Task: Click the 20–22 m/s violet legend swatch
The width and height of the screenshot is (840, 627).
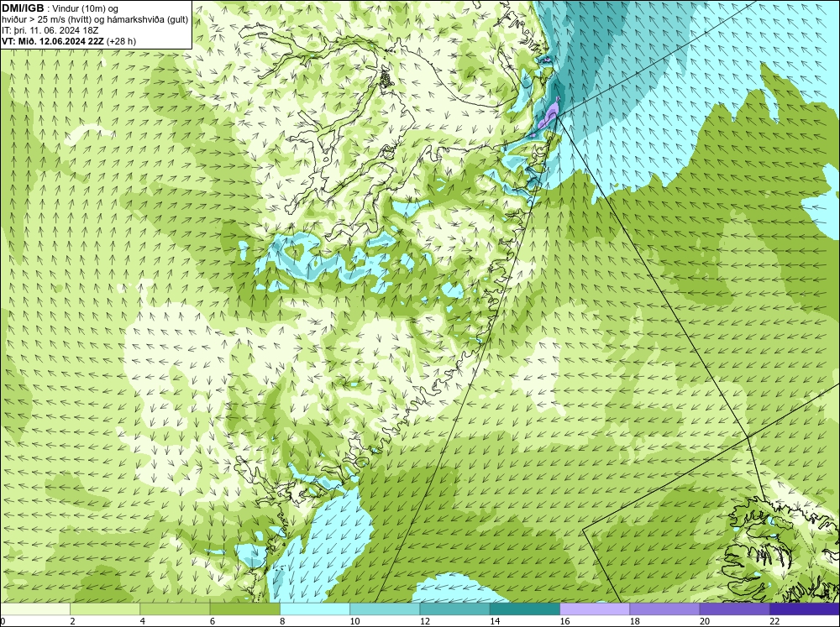Action: 734,609
